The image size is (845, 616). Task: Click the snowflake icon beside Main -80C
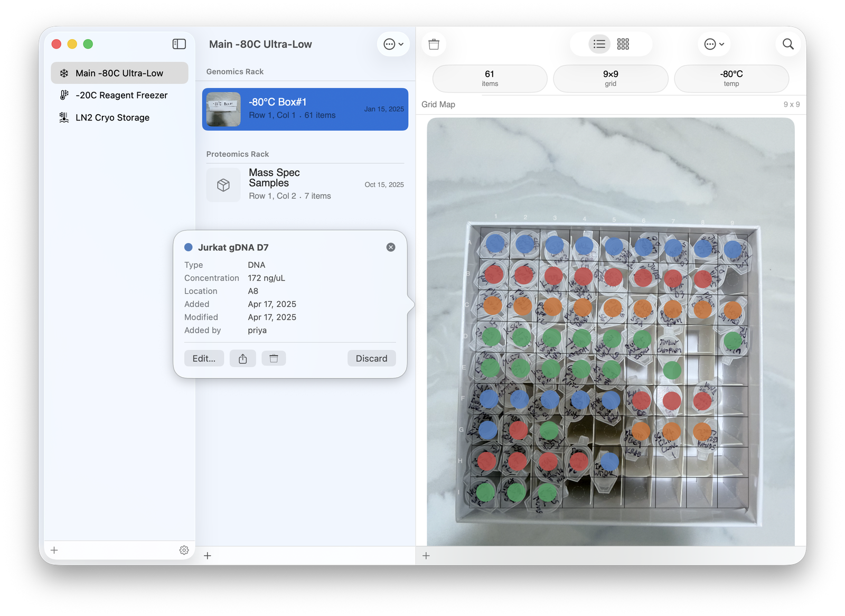(64, 73)
